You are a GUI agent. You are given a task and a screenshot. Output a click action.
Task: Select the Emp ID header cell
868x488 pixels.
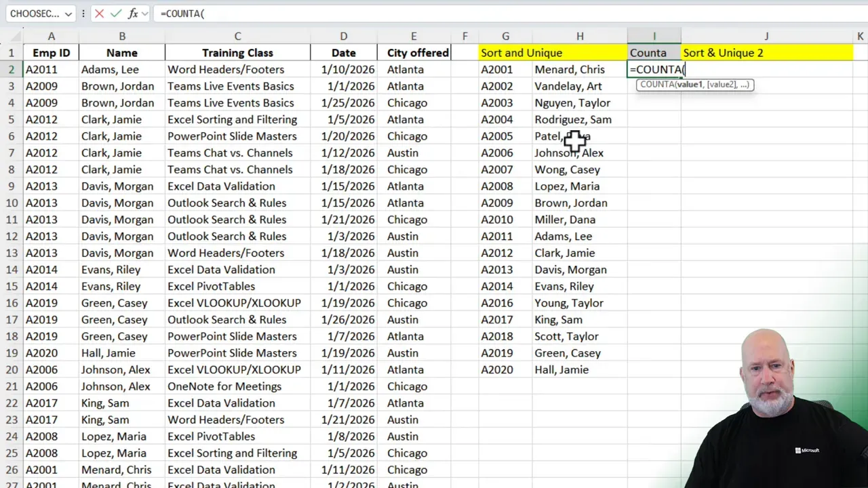[x=51, y=52]
